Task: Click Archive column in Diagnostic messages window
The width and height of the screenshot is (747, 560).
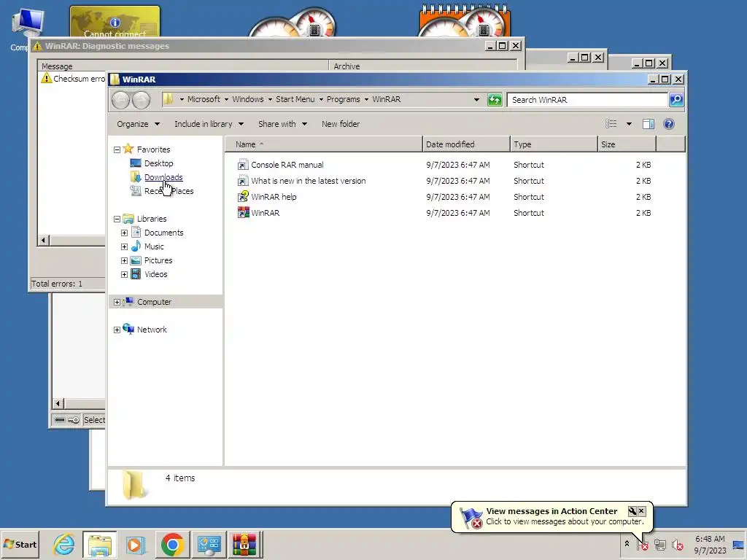Action: 423,66
